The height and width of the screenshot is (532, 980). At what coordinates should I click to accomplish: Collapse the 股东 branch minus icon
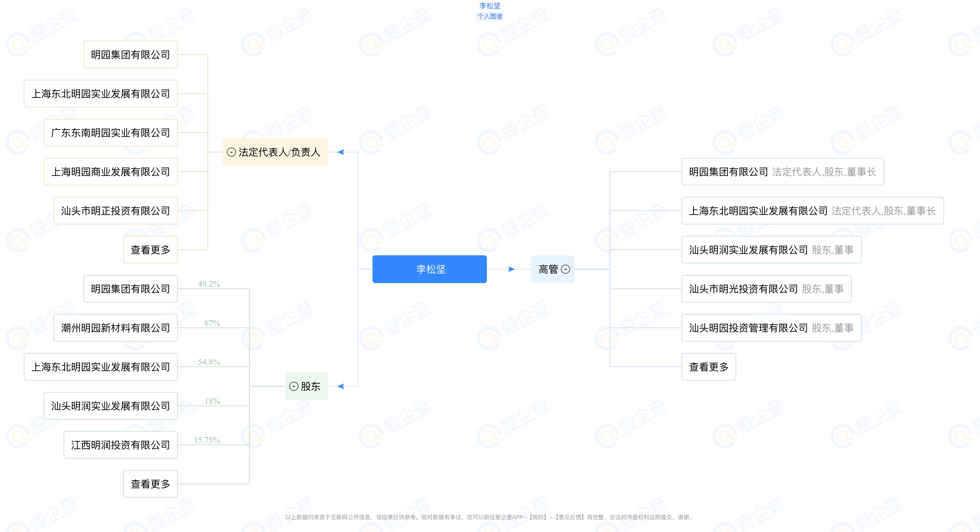294,386
